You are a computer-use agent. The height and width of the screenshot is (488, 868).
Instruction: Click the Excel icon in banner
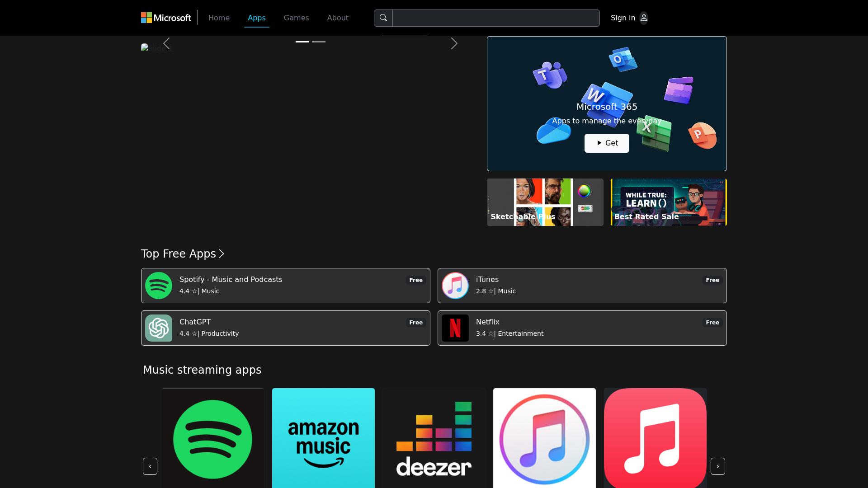point(654,133)
